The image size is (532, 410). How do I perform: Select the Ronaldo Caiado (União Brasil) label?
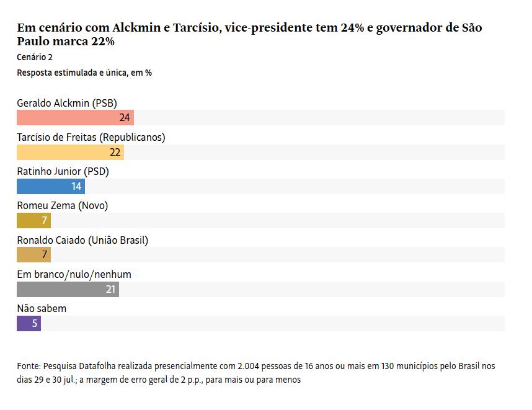point(82,240)
